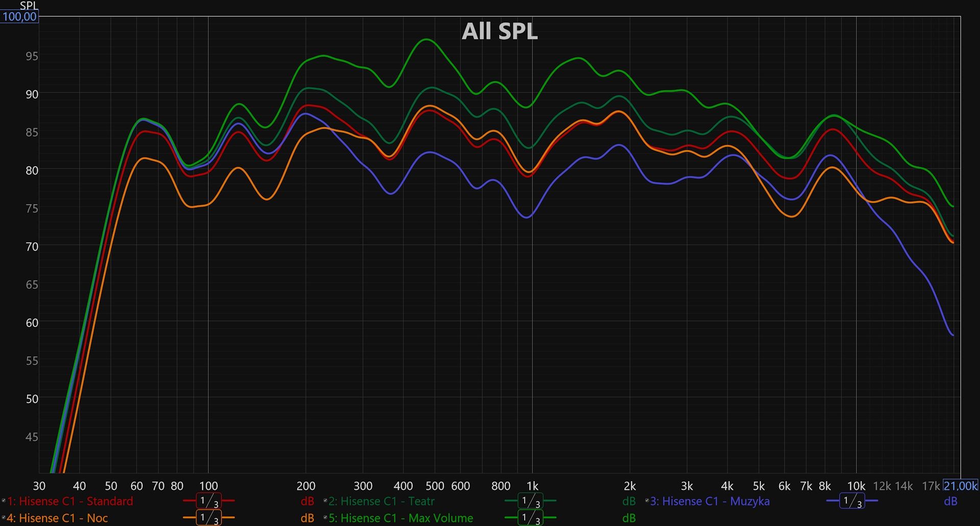The width and height of the screenshot is (980, 526).
Task: Click the 12k frequency axis label
Action: 882,486
